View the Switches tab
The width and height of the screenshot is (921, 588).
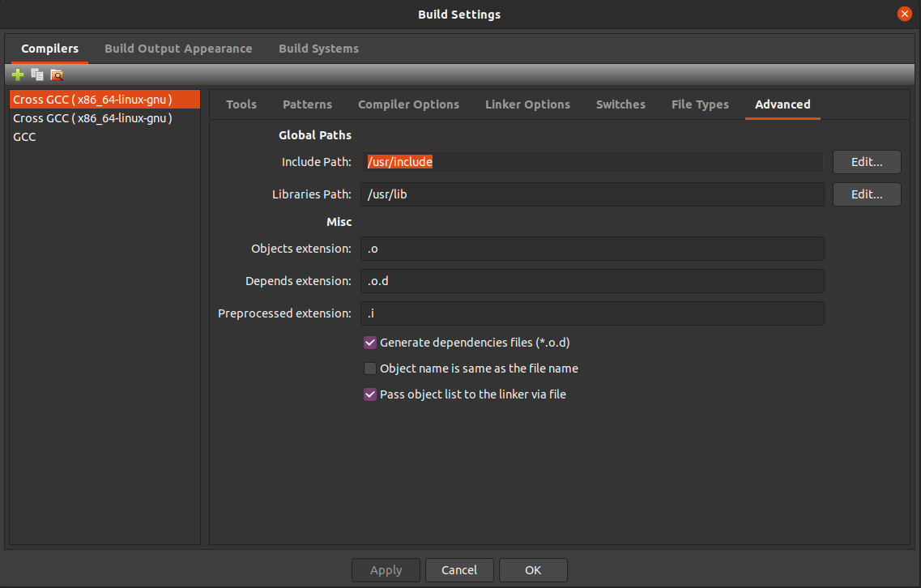coord(620,104)
